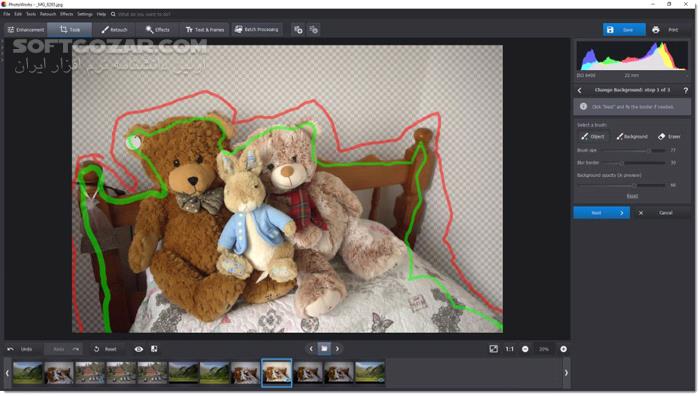Click the filmstrip right arrow

point(566,373)
